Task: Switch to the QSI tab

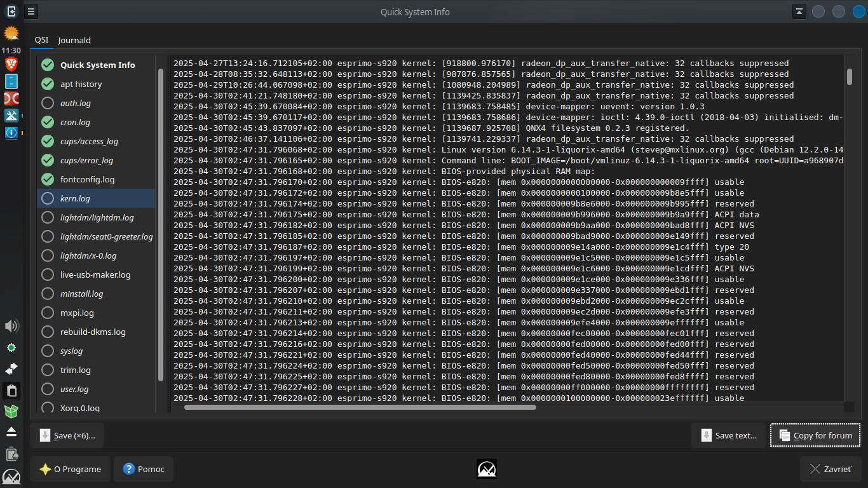Action: (x=41, y=39)
